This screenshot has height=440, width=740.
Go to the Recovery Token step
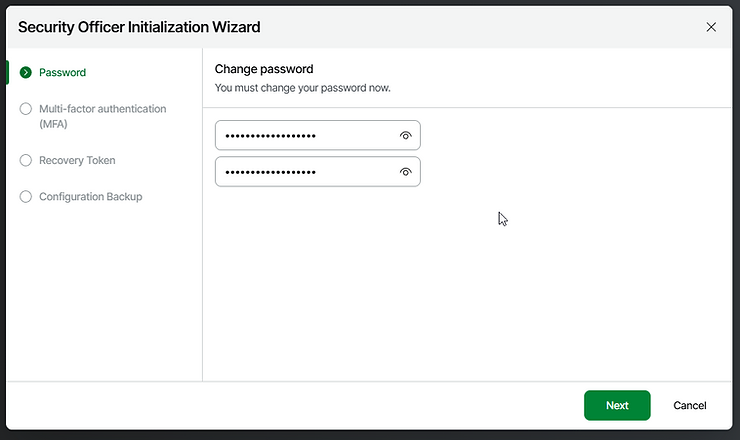(x=77, y=160)
